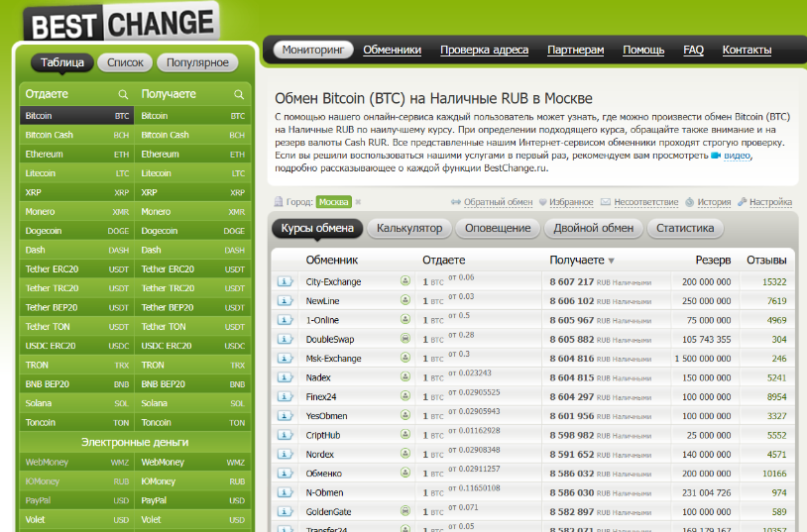This screenshot has height=532, width=807.
Task: Click the BestChange logo
Action: 122,23
